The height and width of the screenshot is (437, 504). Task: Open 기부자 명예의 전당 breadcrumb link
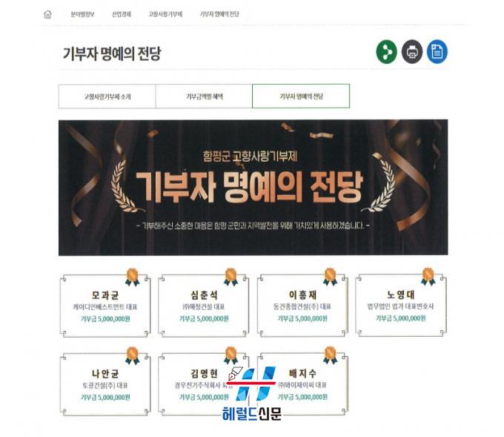coord(219,14)
